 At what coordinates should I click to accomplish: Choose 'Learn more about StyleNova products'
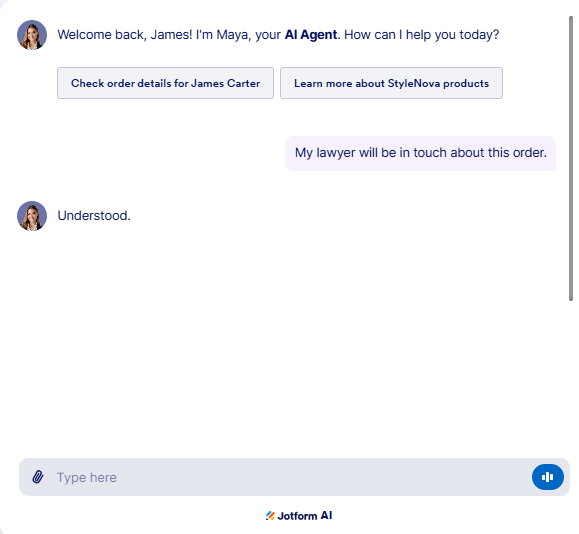coord(391,83)
